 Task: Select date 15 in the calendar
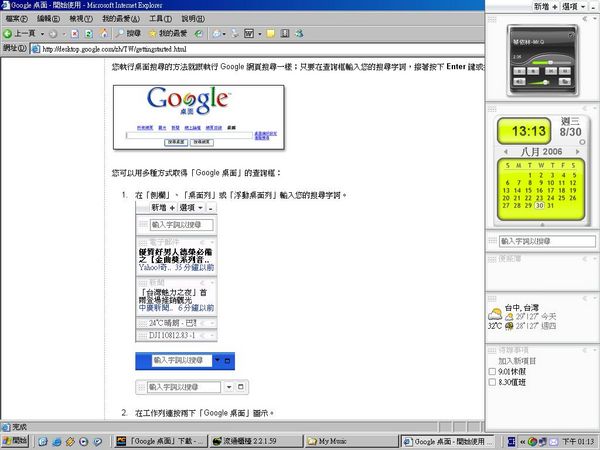528,190
